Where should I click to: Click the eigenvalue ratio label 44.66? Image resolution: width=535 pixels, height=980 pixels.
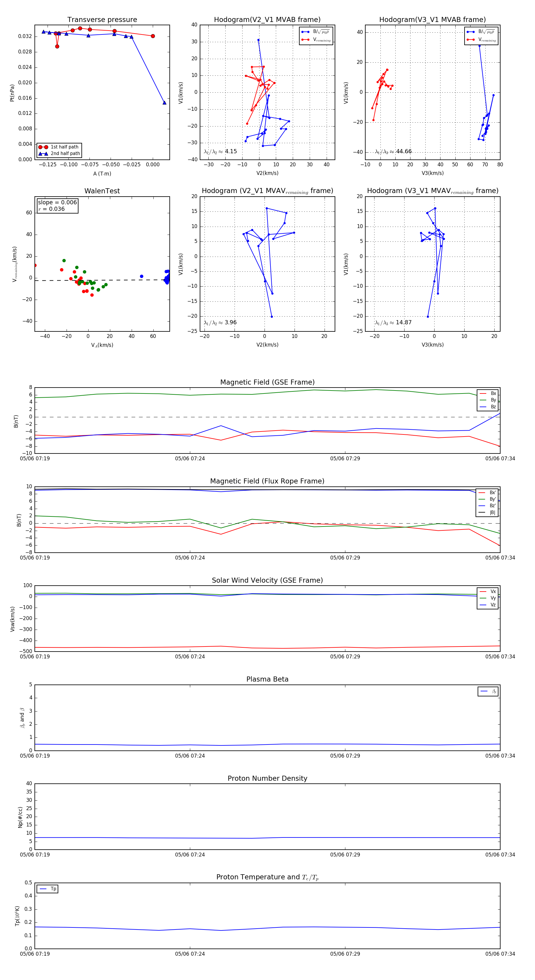(393, 151)
